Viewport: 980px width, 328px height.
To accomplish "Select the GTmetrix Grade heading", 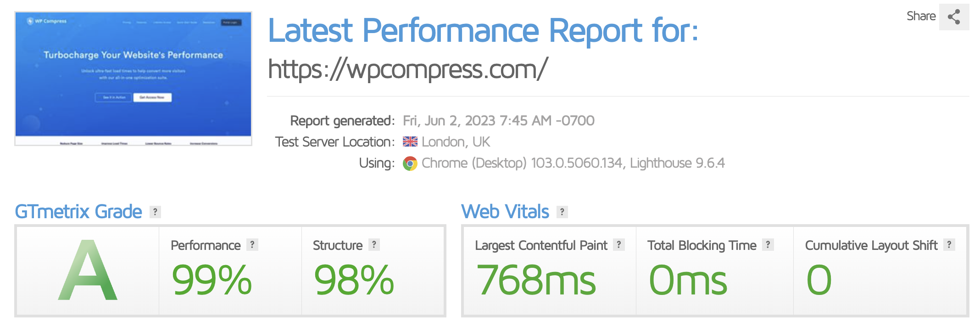I will [x=78, y=212].
